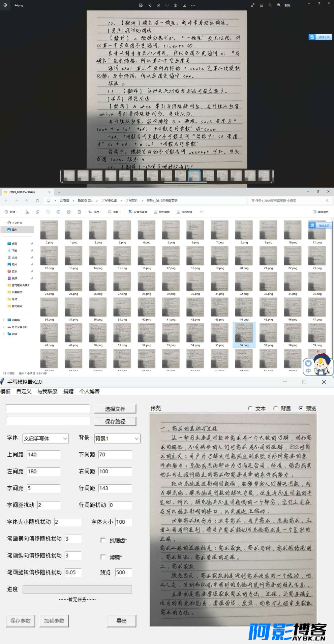Select the 预览 radio button
Image resolution: width=334 pixels, height=644 pixels.
(x=301, y=408)
